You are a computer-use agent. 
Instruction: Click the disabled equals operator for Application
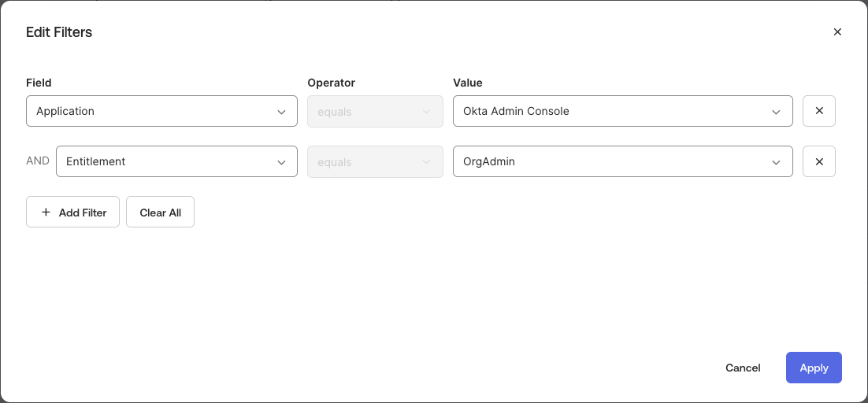376,112
